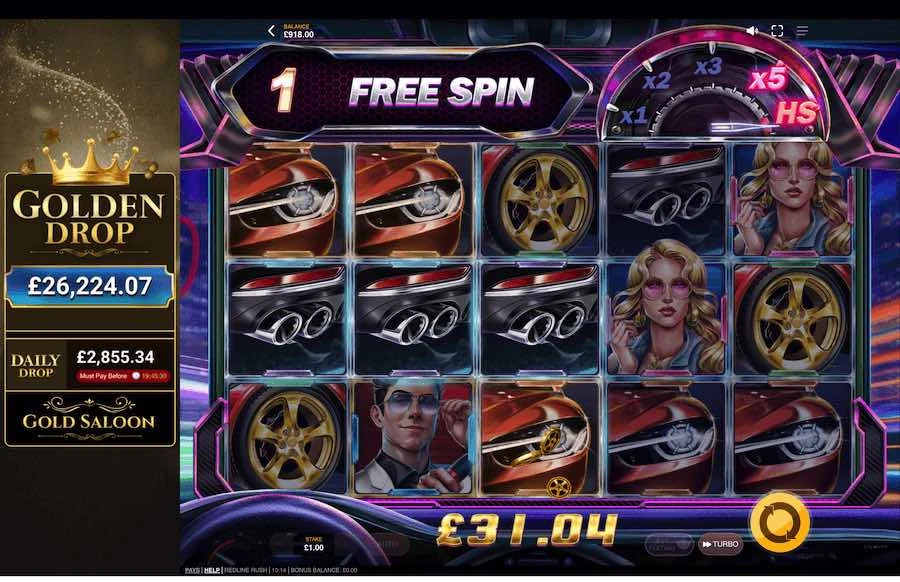Click the x5 multiplier on the speedometer
This screenshot has height=582, width=900.
click(x=768, y=79)
